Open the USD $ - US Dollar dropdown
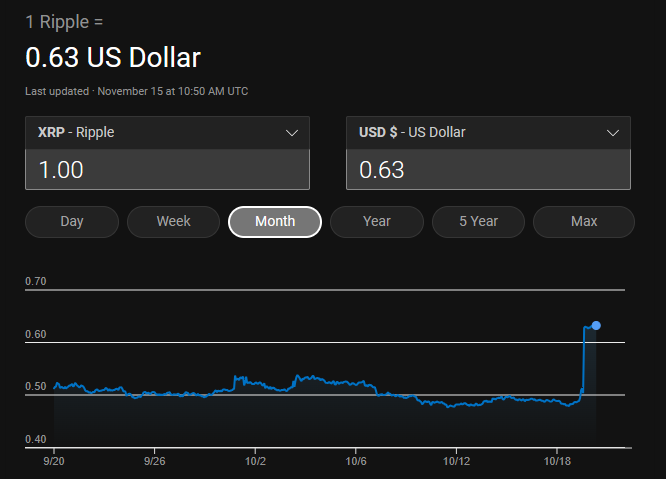666x479 pixels. 488,132
